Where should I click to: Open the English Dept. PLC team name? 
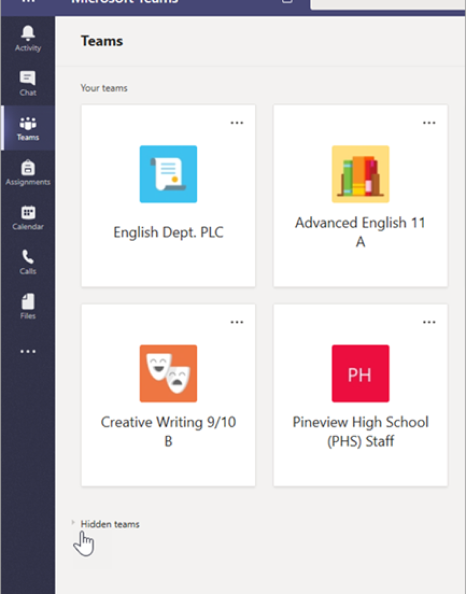(x=168, y=232)
